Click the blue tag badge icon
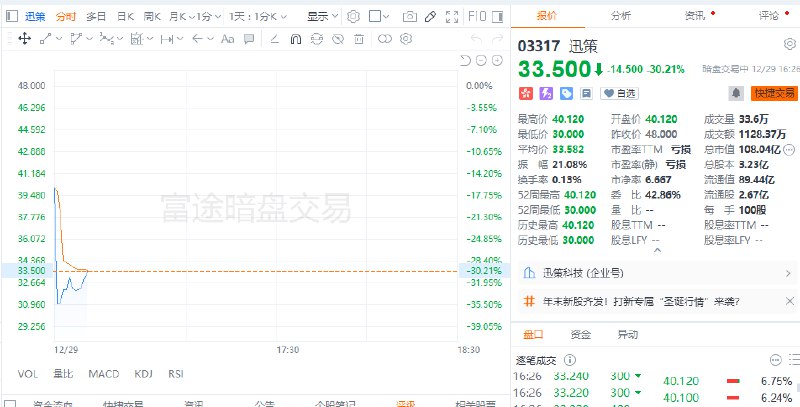The width and height of the screenshot is (800, 407). point(566,93)
